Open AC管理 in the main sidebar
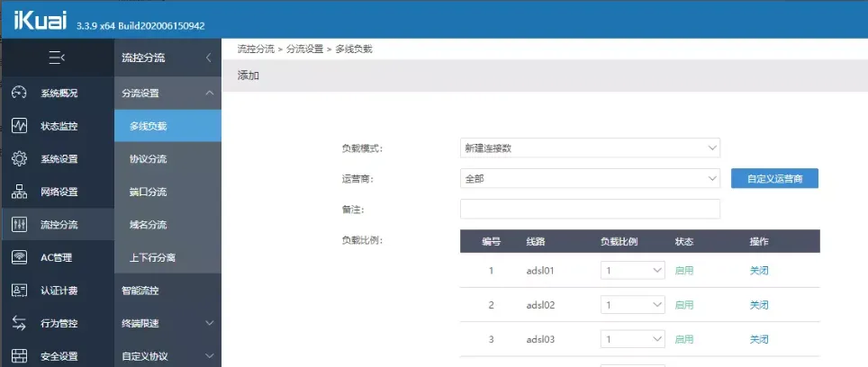 point(58,257)
